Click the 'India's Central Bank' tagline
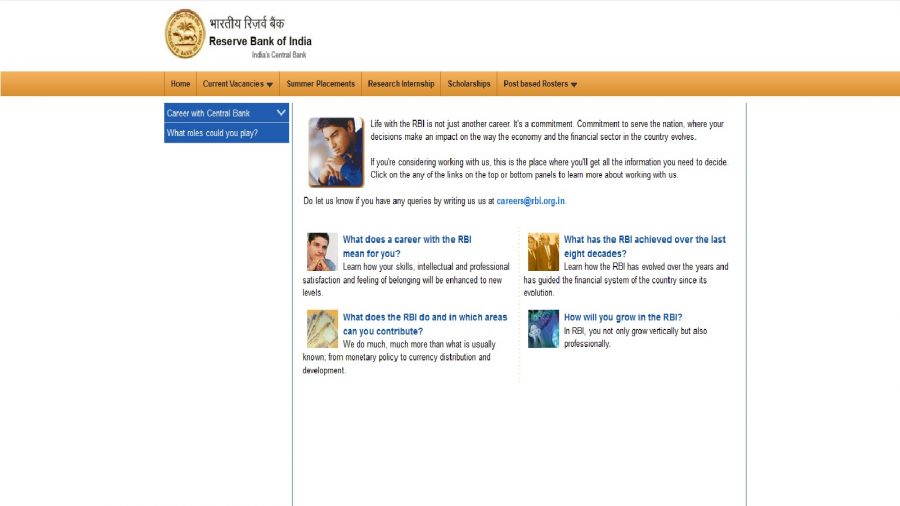900x506 pixels. click(279, 55)
